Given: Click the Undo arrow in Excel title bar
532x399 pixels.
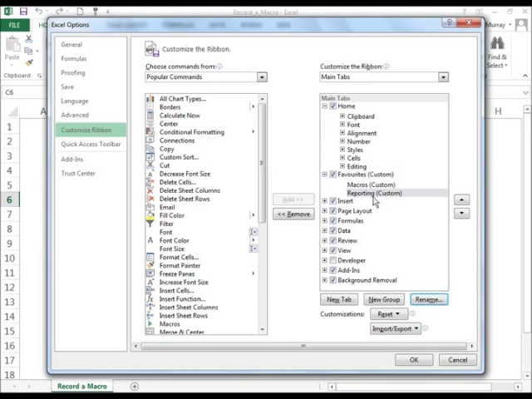Looking at the screenshot, I should pos(39,12).
